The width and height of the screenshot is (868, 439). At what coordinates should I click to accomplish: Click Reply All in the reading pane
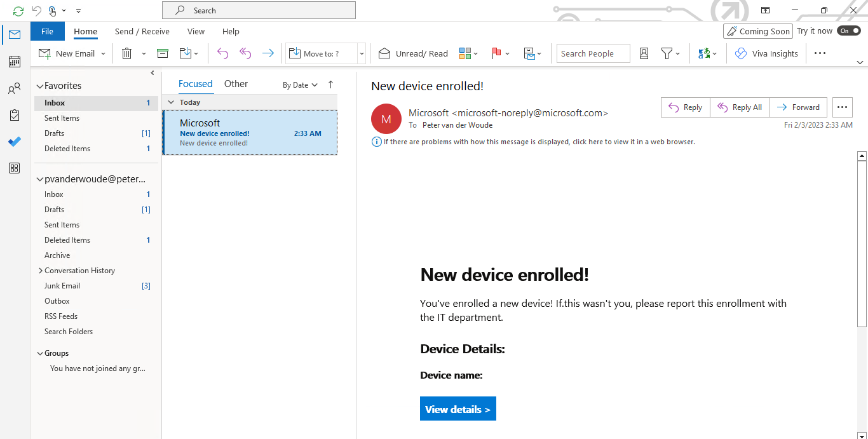(740, 107)
